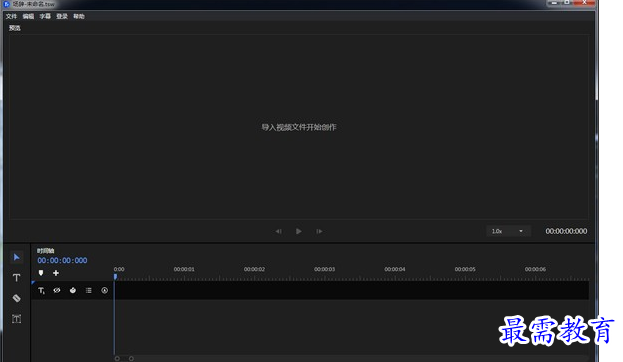Click the marker icon below the timecode
The height and width of the screenshot is (362, 623).
41,273
